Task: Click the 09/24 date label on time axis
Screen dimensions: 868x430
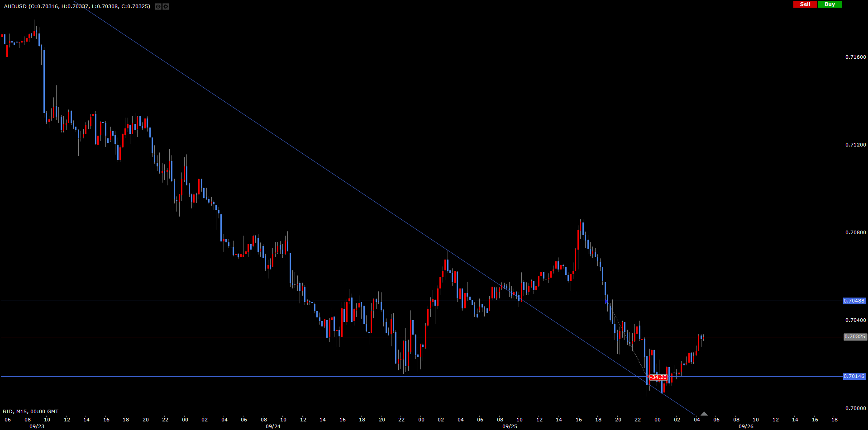Action: 273,426
